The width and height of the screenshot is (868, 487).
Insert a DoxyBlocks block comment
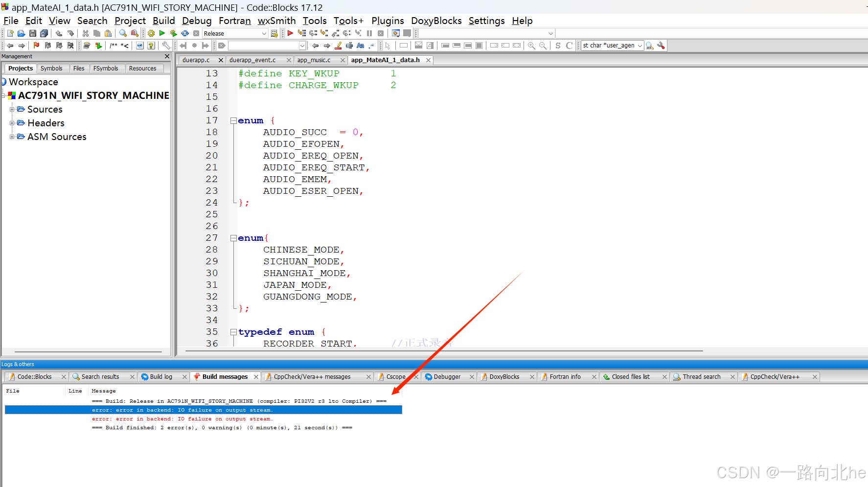[x=114, y=45]
